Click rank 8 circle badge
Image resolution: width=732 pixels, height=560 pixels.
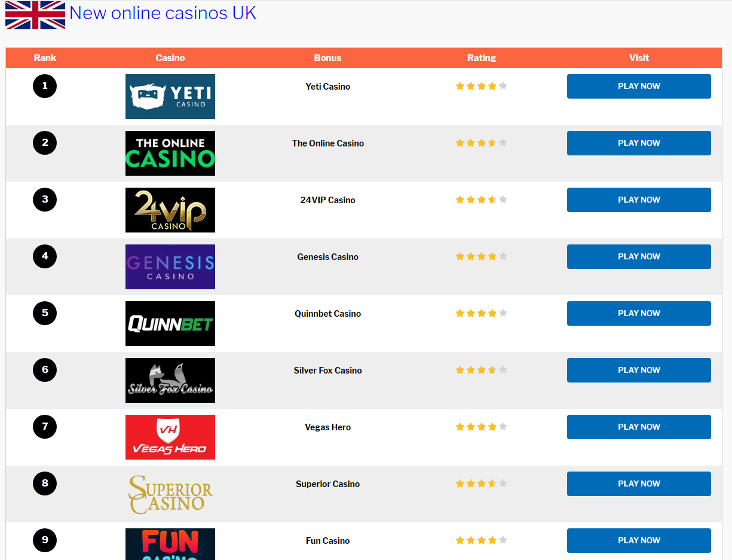pyautogui.click(x=45, y=484)
